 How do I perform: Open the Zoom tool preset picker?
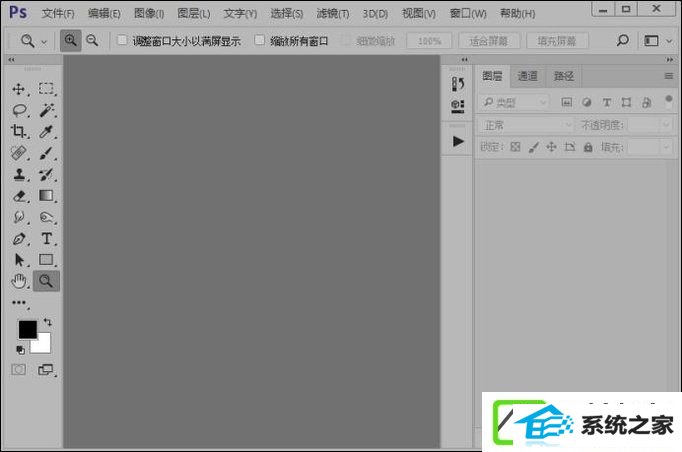click(33, 41)
